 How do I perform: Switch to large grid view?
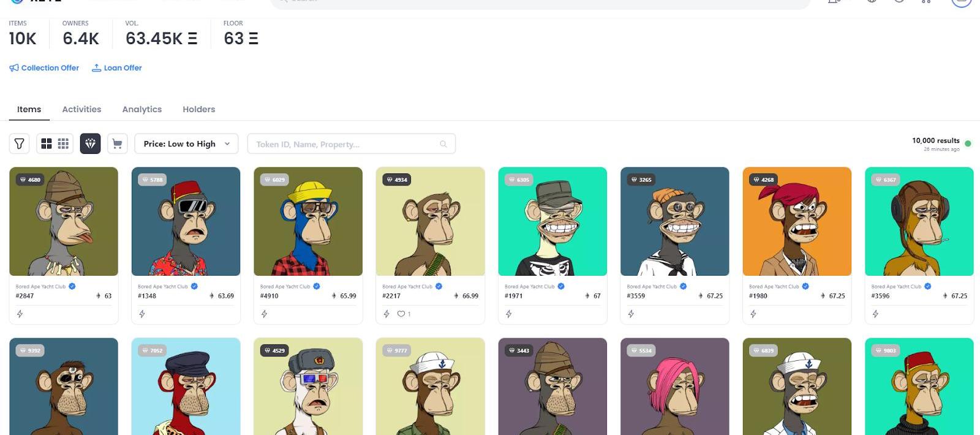[x=46, y=143]
